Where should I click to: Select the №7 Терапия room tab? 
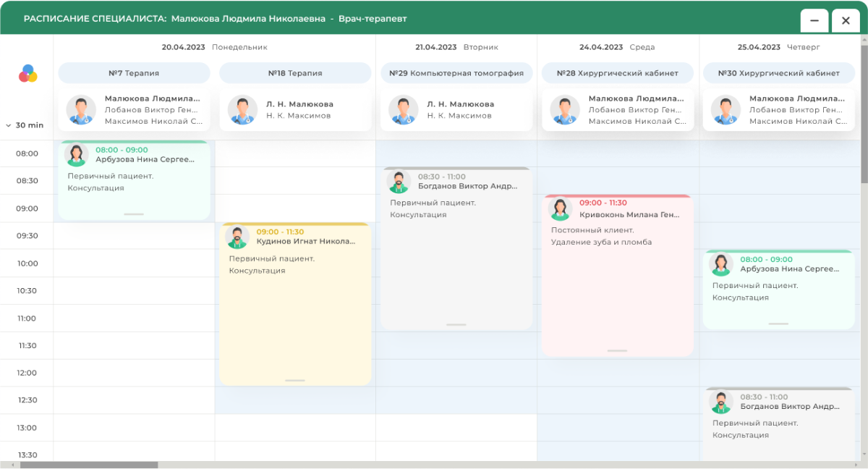pos(134,73)
